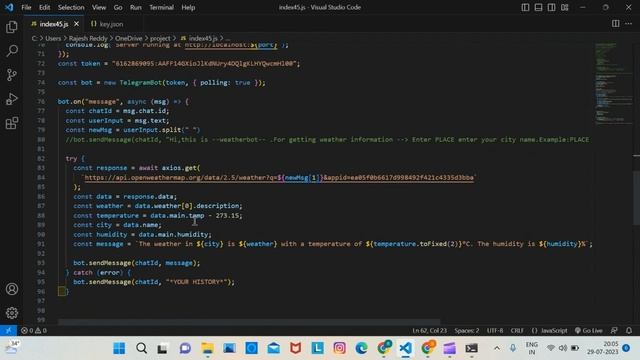Viewport: 640px width, 360px height.
Task: Open the Help menu
Action: tap(188, 7)
